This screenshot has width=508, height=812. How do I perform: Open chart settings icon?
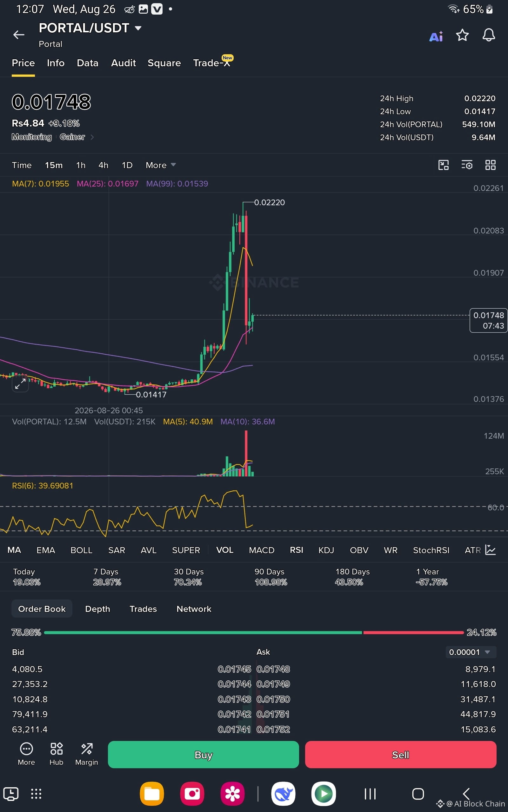point(467,165)
